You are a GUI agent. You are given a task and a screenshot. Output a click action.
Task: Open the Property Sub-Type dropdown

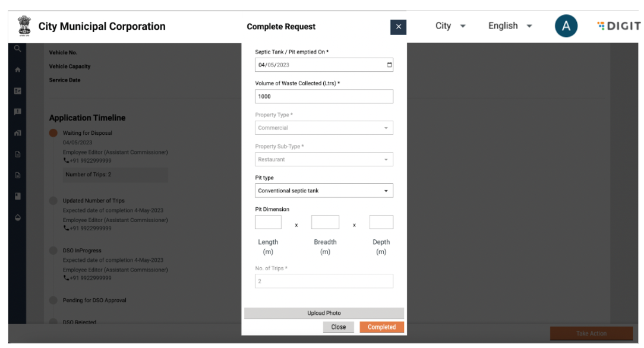click(324, 159)
